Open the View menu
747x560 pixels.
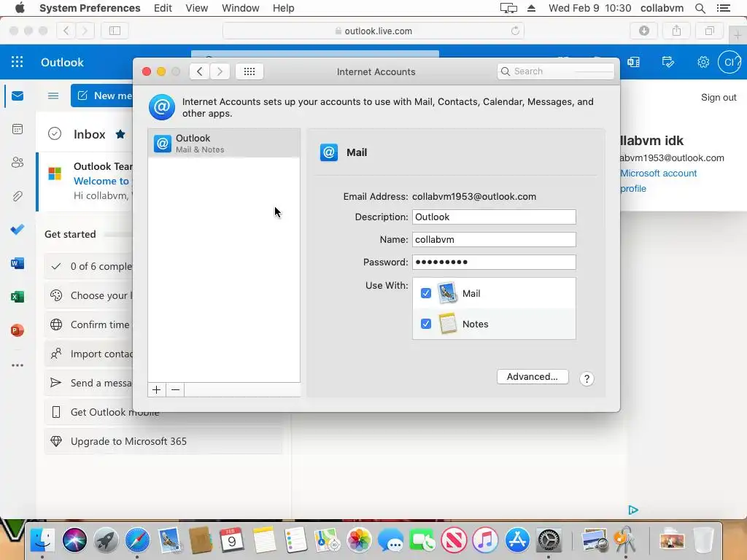[197, 8]
